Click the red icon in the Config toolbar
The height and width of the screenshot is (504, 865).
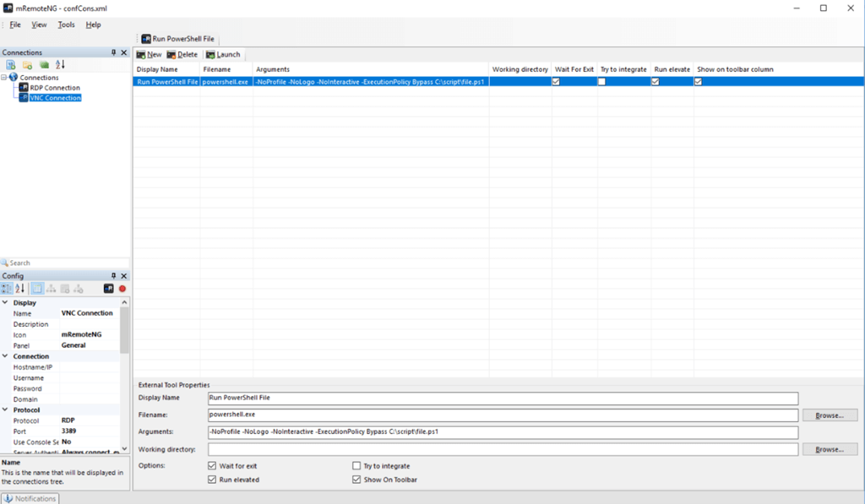pyautogui.click(x=122, y=288)
